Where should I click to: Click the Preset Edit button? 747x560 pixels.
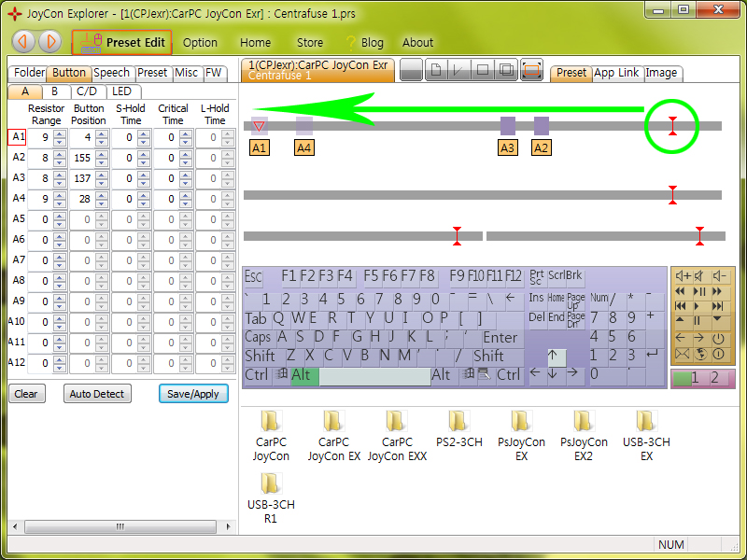(x=121, y=42)
